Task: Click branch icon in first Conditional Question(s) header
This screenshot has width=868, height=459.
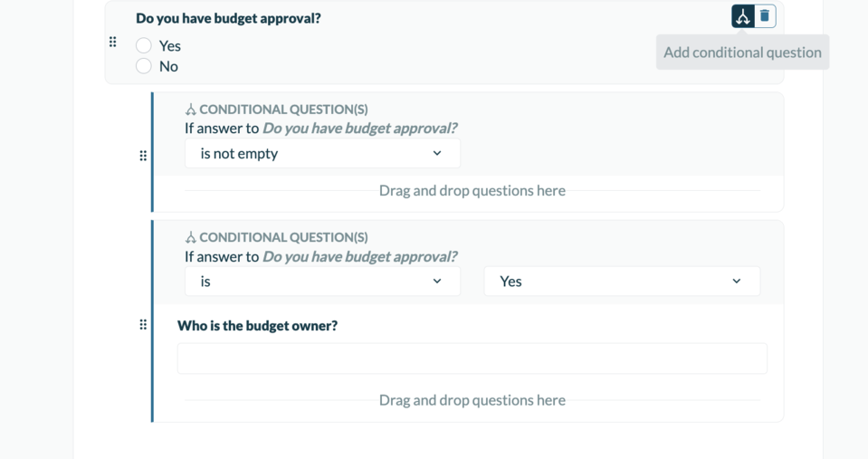Action: (x=190, y=110)
